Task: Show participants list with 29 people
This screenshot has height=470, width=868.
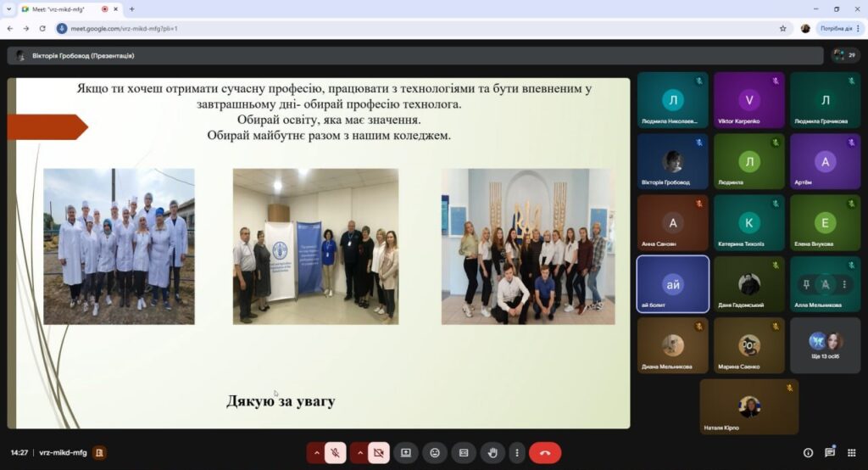Action: [844, 55]
